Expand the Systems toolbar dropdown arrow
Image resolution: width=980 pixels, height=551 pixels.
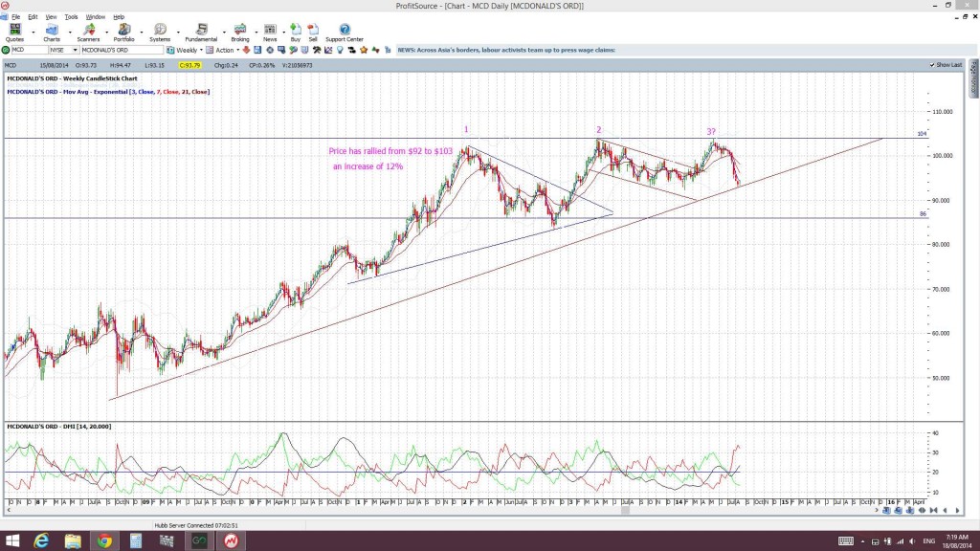178,32
